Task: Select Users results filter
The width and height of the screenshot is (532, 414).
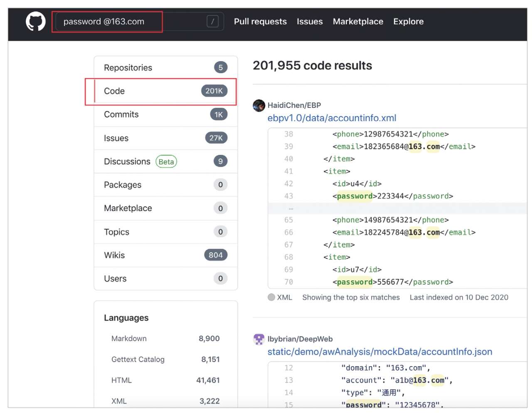Action: pyautogui.click(x=166, y=278)
